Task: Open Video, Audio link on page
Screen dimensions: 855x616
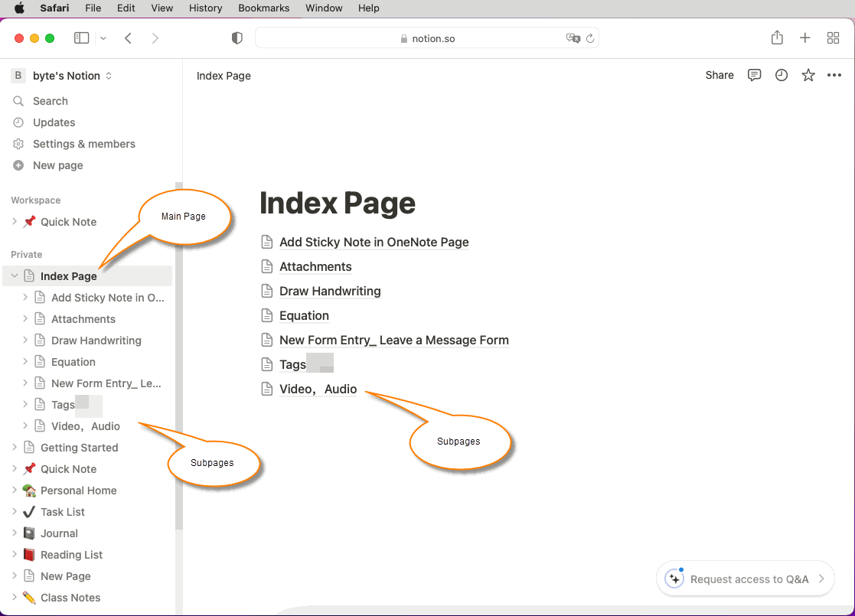Action: click(x=318, y=389)
